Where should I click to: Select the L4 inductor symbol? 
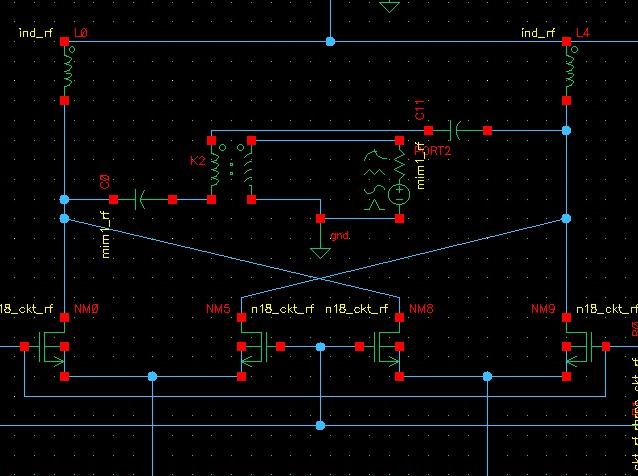click(570, 71)
